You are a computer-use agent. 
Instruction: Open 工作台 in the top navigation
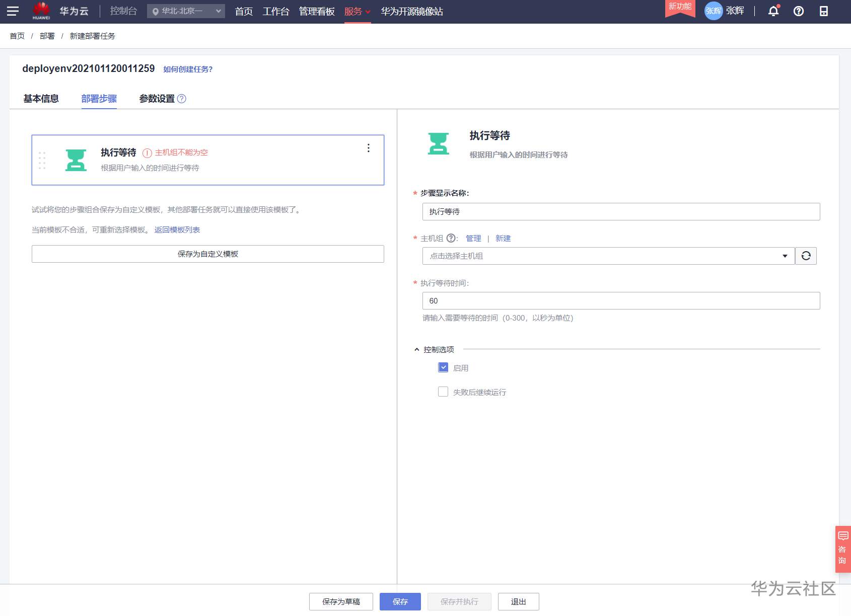[x=276, y=12]
